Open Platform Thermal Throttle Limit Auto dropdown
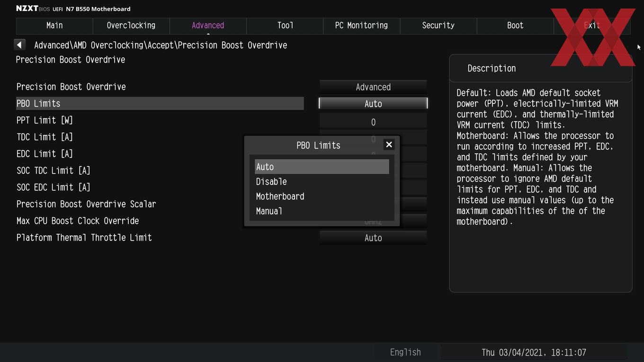The image size is (644, 362). tap(373, 238)
